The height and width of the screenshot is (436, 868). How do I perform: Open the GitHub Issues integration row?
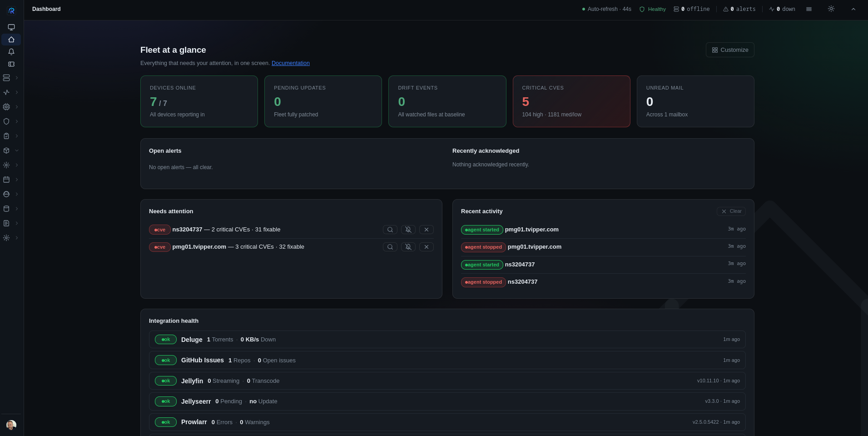point(447,360)
